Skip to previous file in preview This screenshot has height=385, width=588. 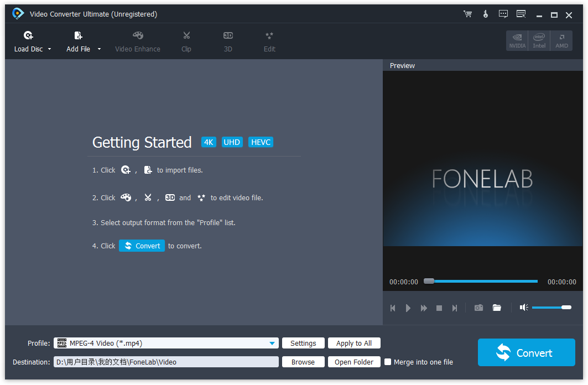point(393,308)
